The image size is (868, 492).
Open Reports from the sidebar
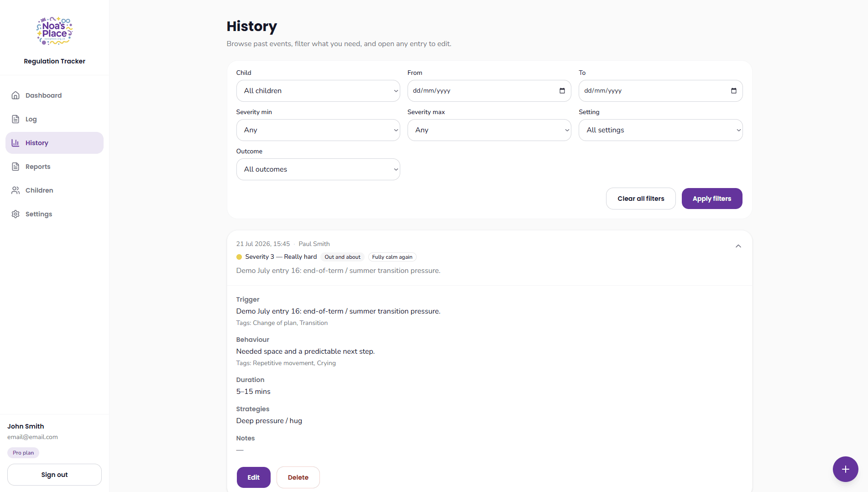coord(54,167)
